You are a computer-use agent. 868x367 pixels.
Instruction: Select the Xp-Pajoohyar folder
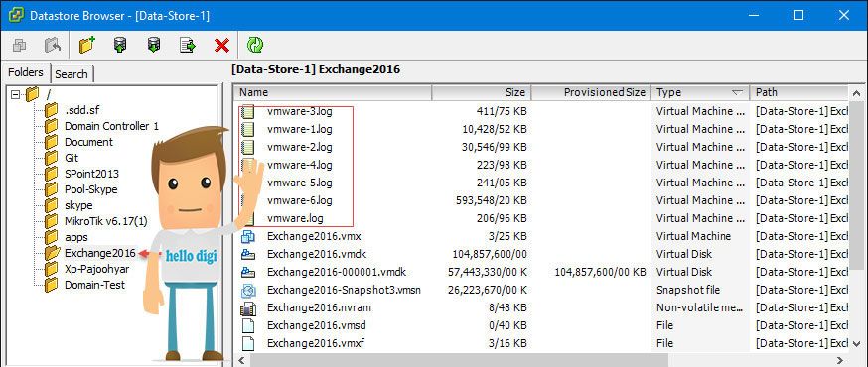[x=97, y=269]
